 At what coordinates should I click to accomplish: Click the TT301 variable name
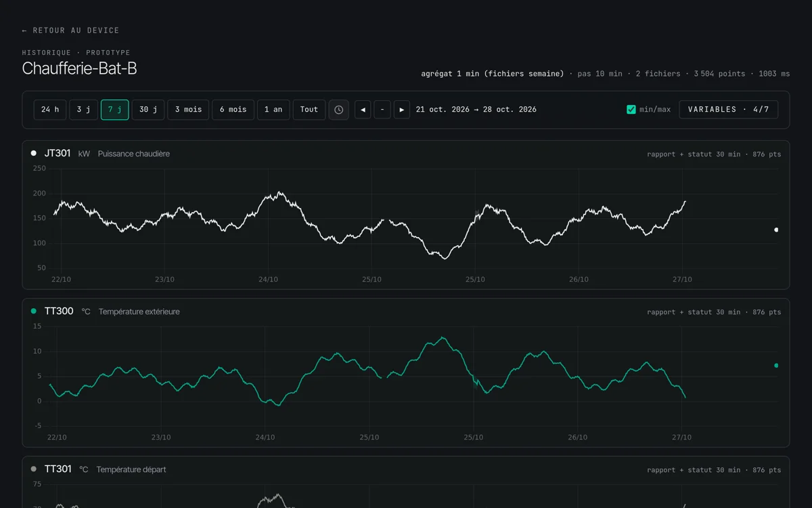tap(58, 469)
